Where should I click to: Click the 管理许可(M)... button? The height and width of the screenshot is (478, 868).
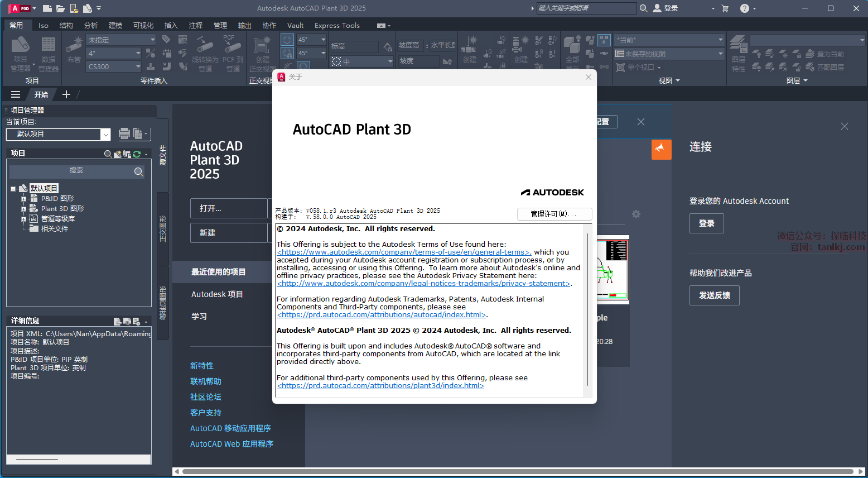coord(554,214)
